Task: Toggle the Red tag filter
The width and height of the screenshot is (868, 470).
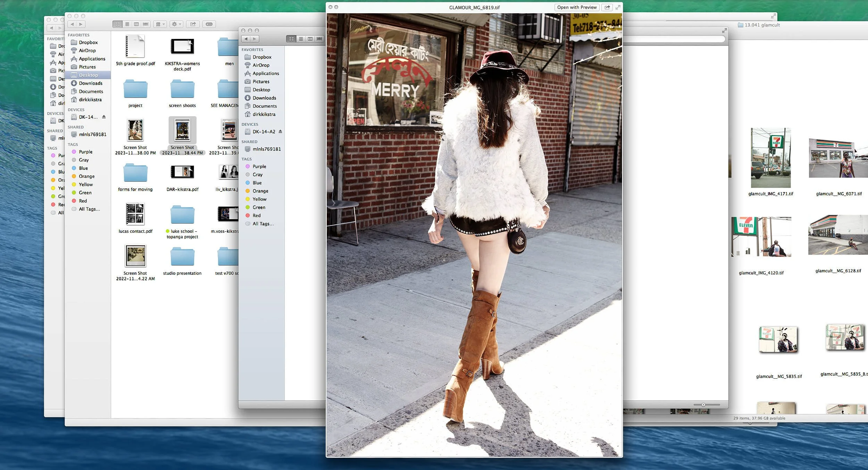Action: tap(83, 200)
